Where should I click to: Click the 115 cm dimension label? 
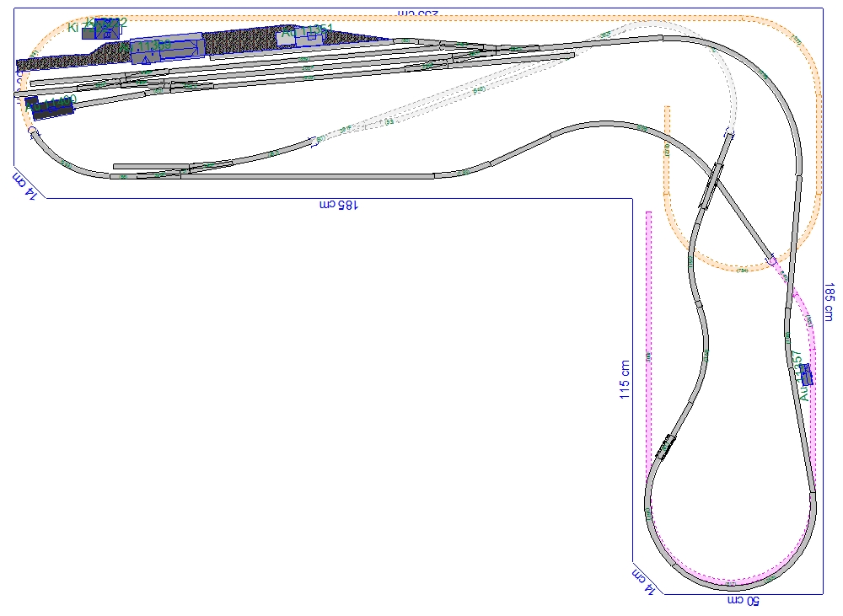(x=625, y=379)
